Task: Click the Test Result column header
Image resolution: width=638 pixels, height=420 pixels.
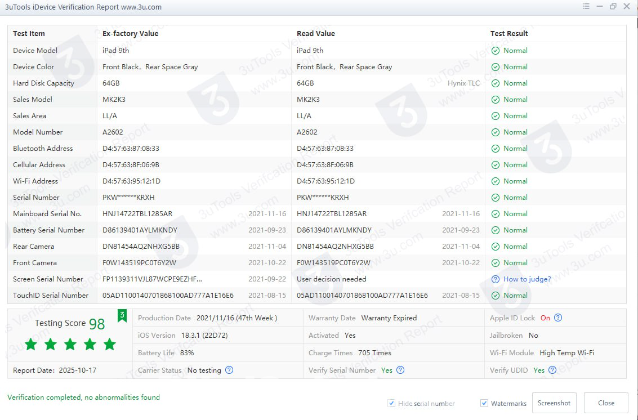Action: click(x=509, y=33)
